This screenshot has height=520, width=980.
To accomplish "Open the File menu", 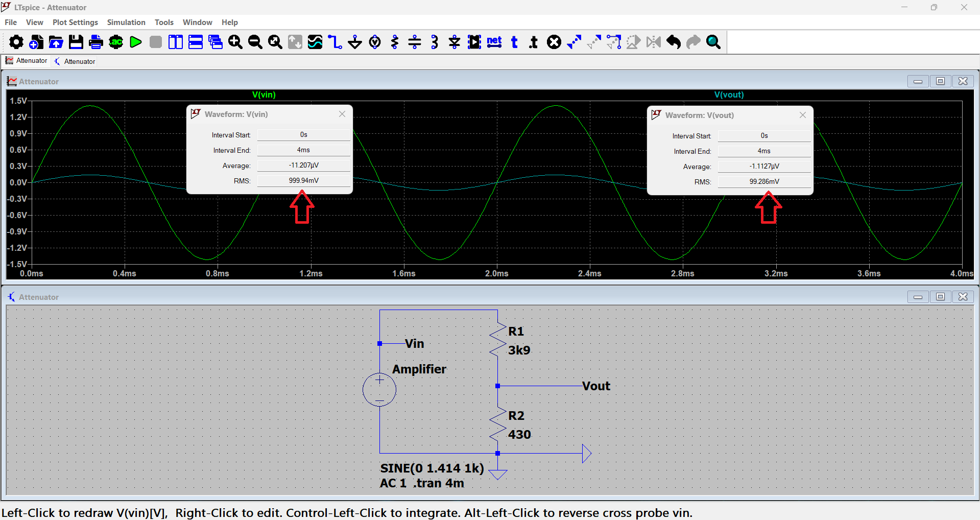I will coord(11,22).
